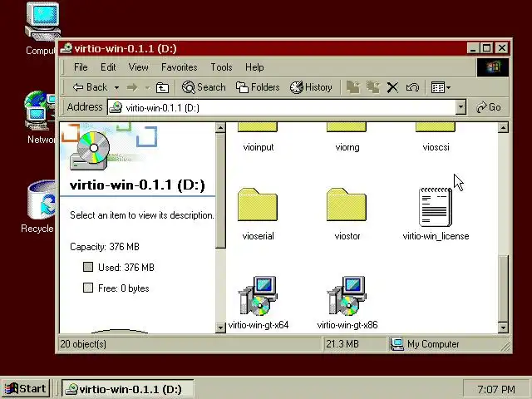
Task: Open the Start menu
Action: 26,388
